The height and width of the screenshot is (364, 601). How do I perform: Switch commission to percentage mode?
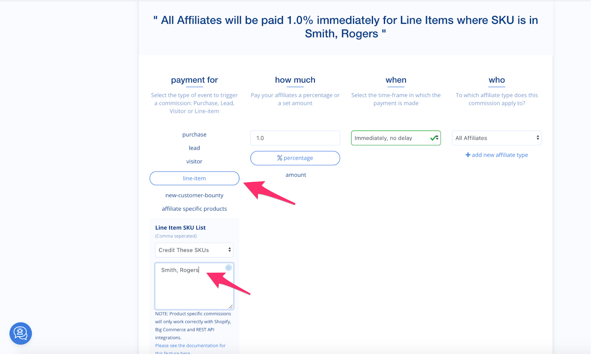(295, 158)
